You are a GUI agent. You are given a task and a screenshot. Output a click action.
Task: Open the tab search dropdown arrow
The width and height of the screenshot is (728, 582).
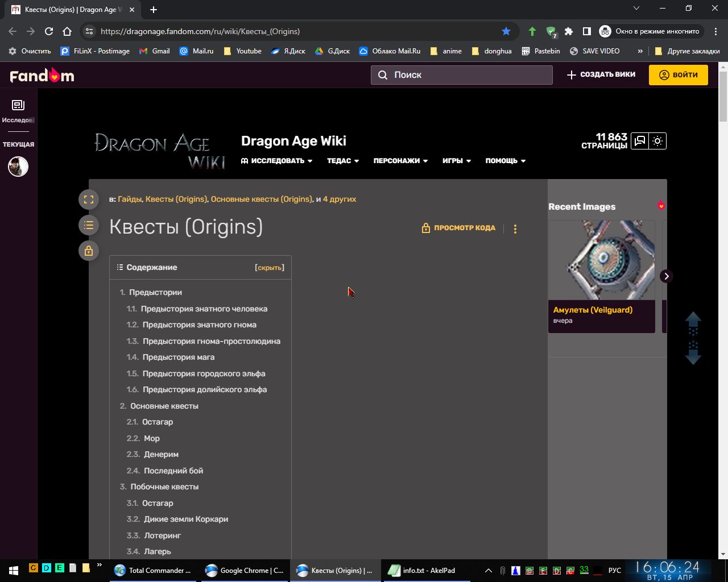(x=636, y=9)
